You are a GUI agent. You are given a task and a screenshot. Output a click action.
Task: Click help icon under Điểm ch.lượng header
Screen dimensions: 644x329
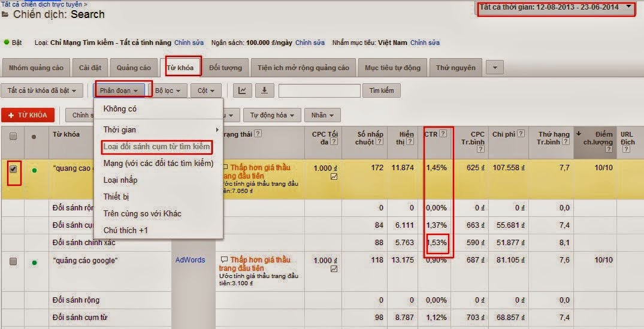point(609,149)
